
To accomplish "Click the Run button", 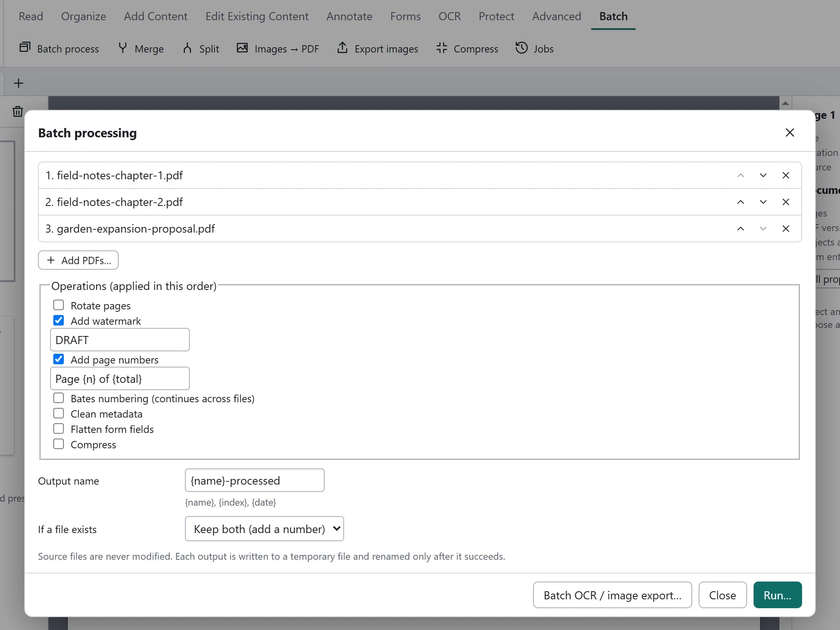I will click(x=777, y=595).
